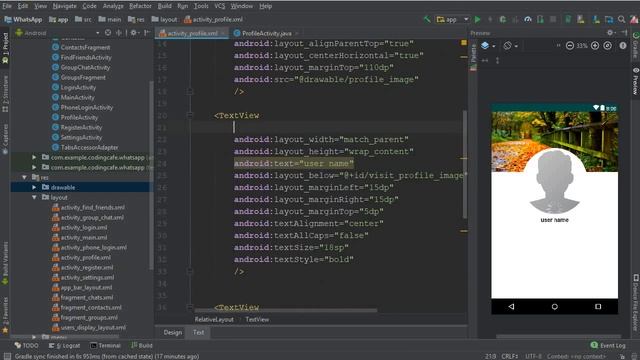Open the Build tool window button
This screenshot has height=360, width=640.
click(142, 345)
